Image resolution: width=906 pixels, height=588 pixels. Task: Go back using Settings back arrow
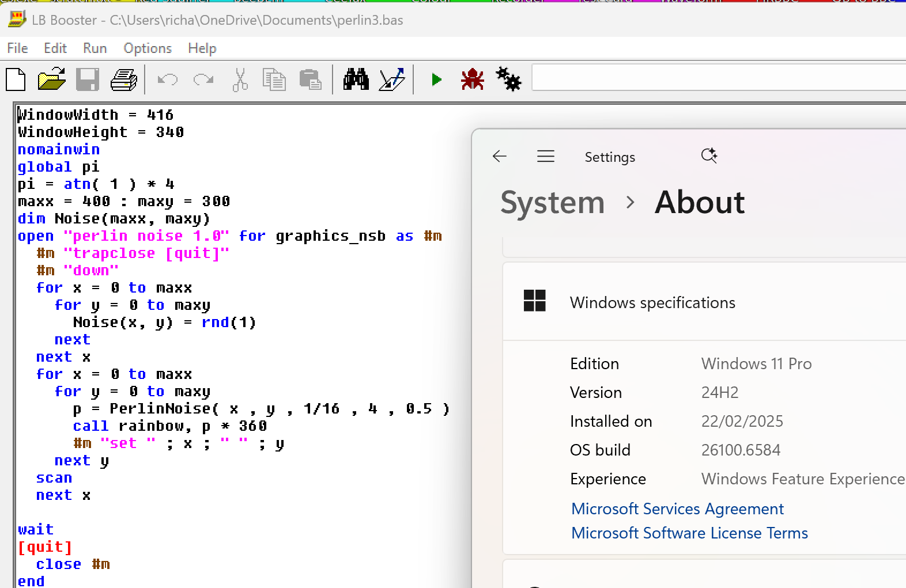pos(500,157)
